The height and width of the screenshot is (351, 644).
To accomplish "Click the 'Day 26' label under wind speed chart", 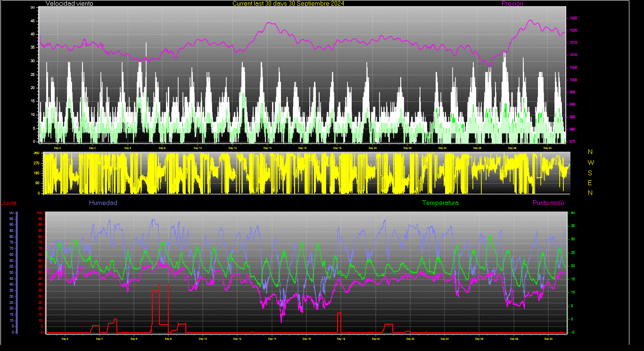I will tap(477, 148).
